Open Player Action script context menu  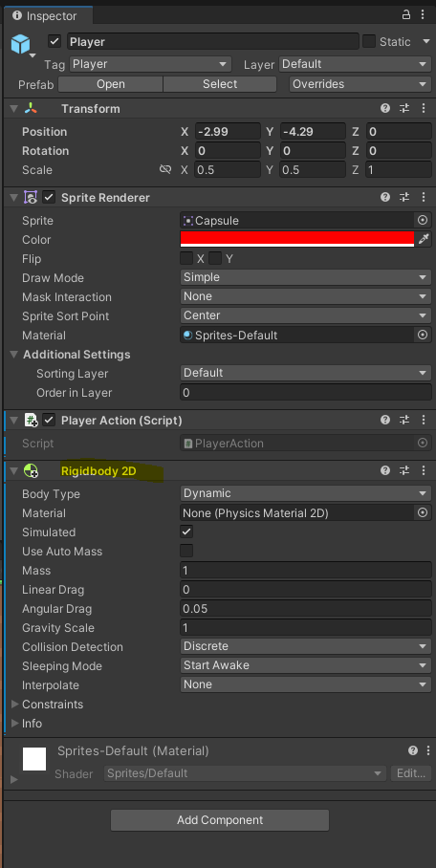click(424, 420)
